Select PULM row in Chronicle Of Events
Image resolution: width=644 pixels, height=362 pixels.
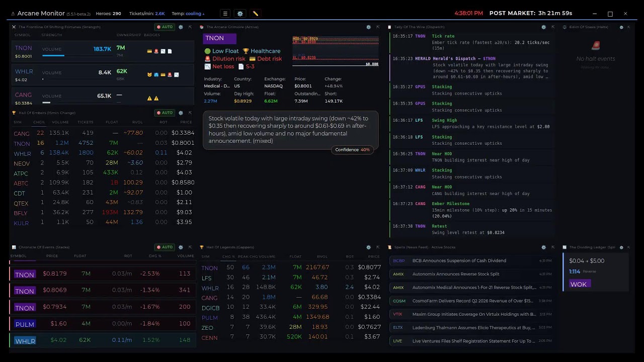coord(102,324)
